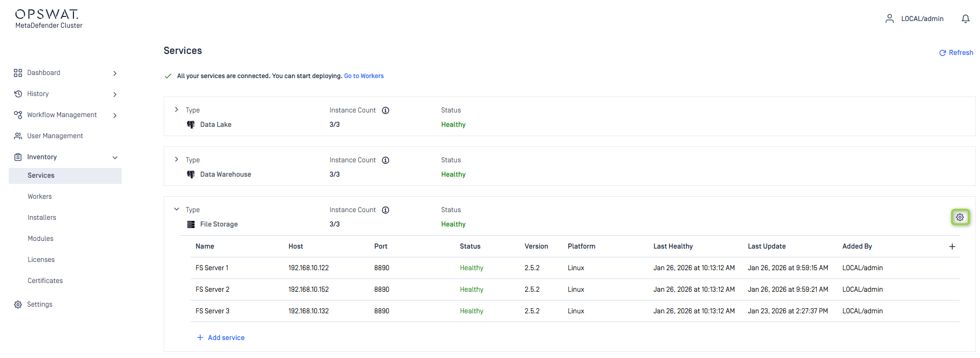The width and height of the screenshot is (980, 358).
Task: Click the OPSWAT MetaDefender Cluster logo
Action: (x=48, y=19)
